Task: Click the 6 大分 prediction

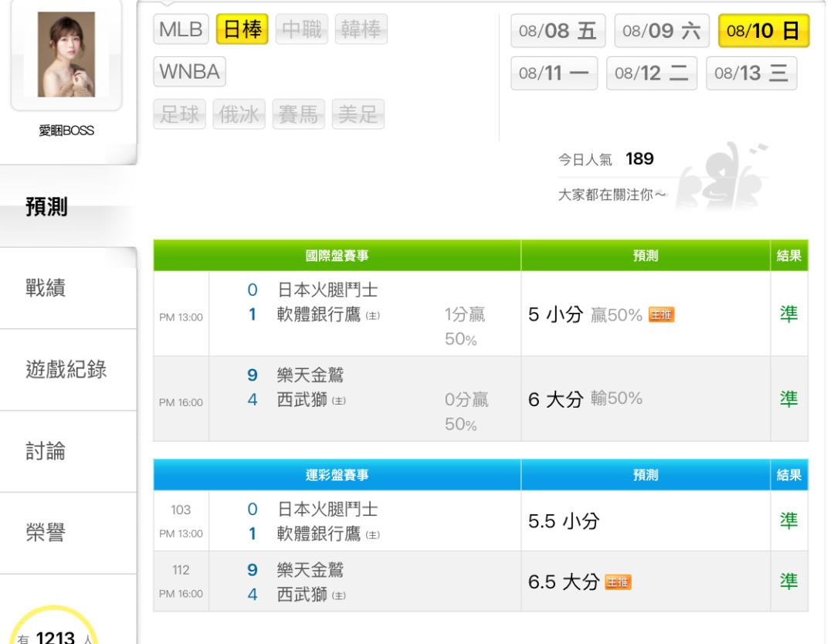Action: [x=556, y=399]
